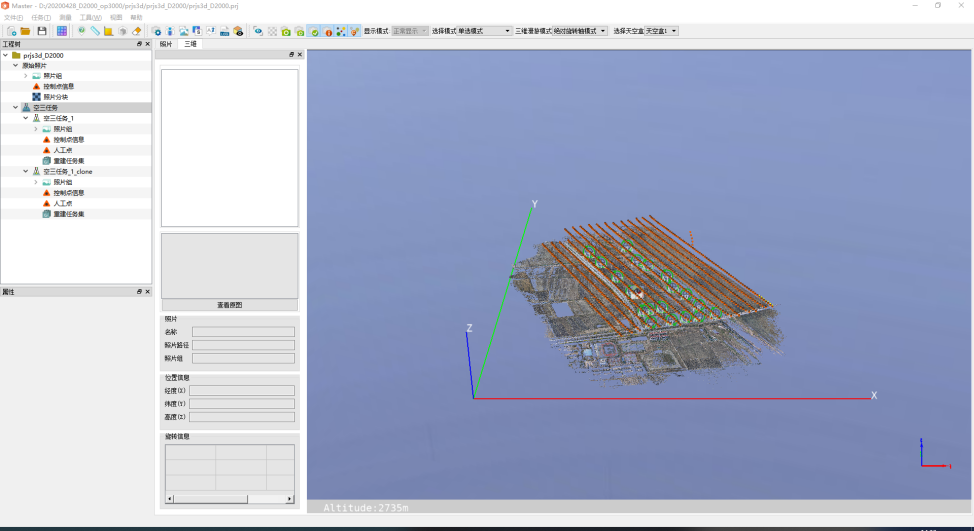Viewport: 974px width, 531px height.
Task: Open the 任务(T) menu
Action: (41, 17)
